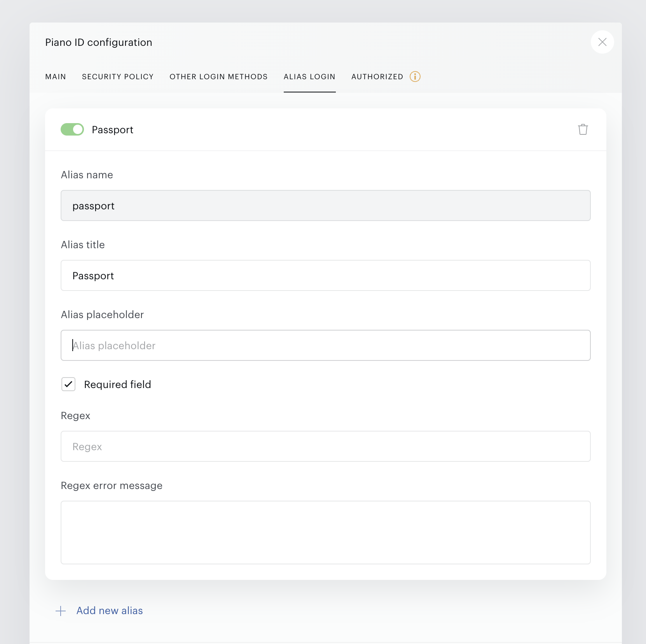
Task: Click the Authorized tab info icon
Action: (415, 77)
